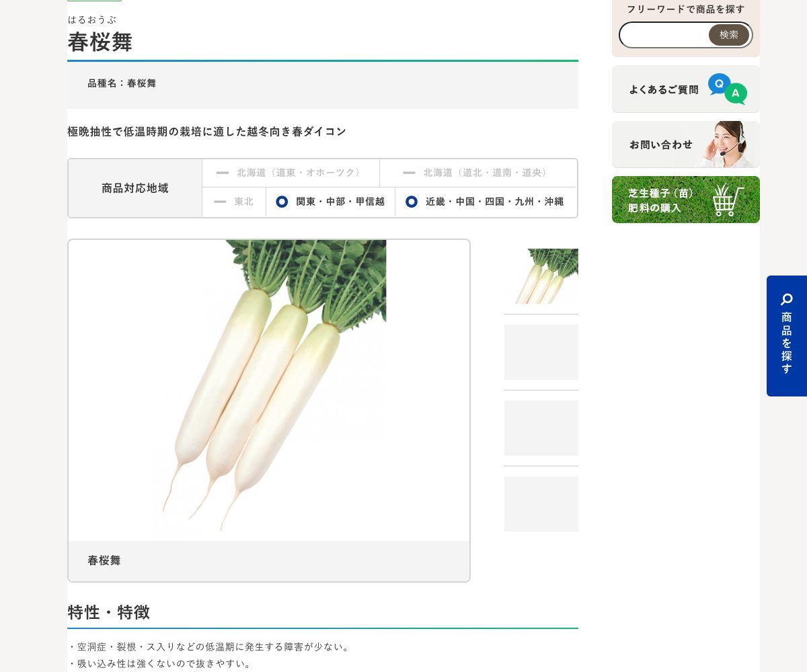The height and width of the screenshot is (672, 807).
Task: Open 芝生種子（苗）肥料の購入 link
Action: pos(660,200)
